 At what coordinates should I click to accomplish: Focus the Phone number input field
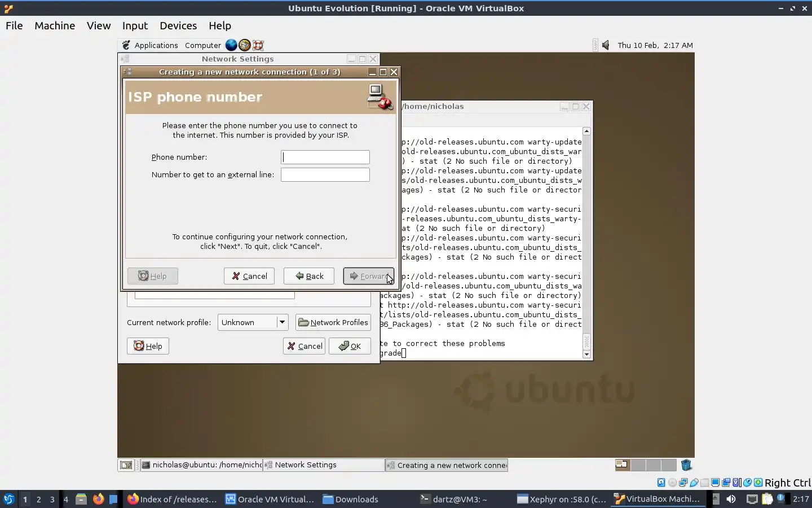tap(325, 157)
